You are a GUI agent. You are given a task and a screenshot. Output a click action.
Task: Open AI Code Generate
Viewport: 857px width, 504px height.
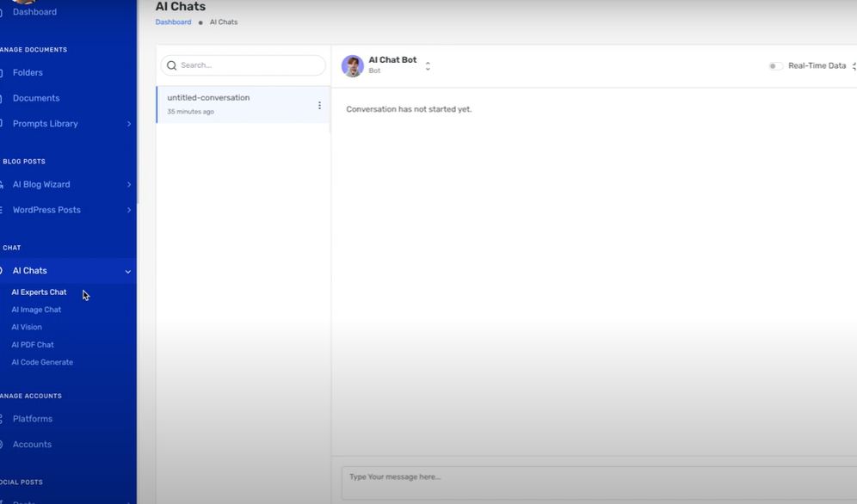[x=41, y=361]
